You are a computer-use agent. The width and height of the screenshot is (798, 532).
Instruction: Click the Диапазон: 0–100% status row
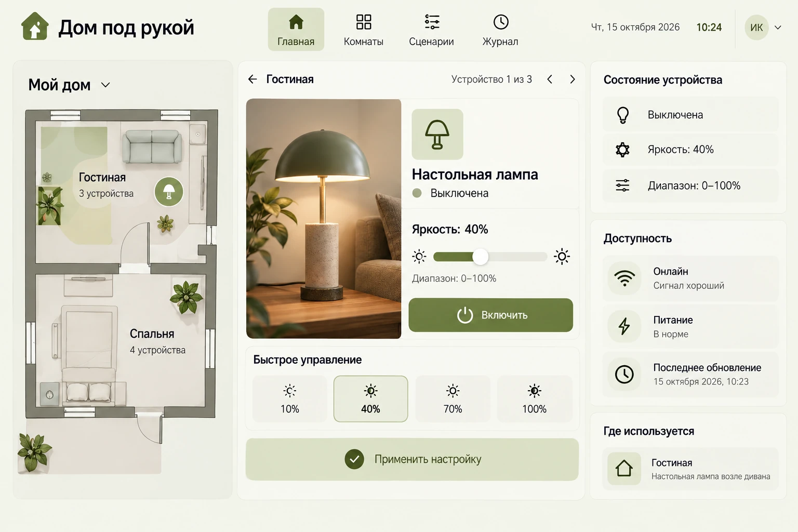690,185
